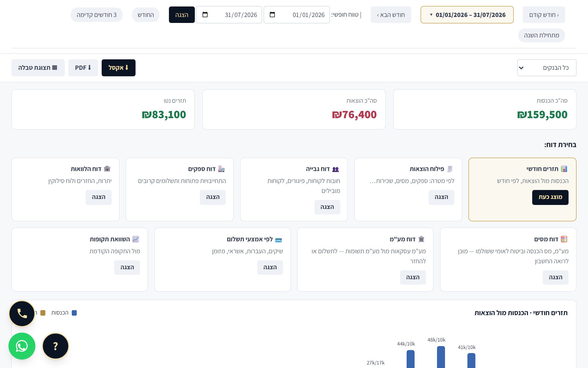This screenshot has height=368, width=588.
Task: Click the factory icon beside דוח ספקים
Action: [221, 169]
